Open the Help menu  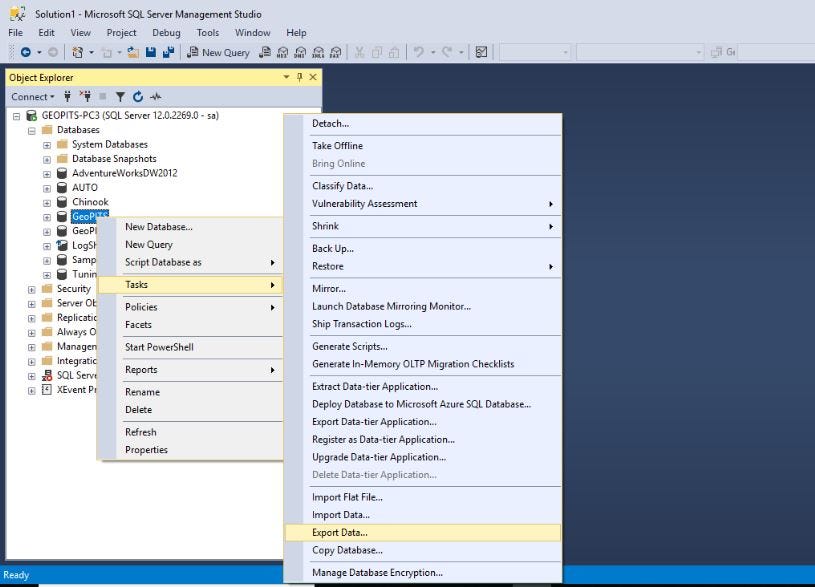(296, 32)
